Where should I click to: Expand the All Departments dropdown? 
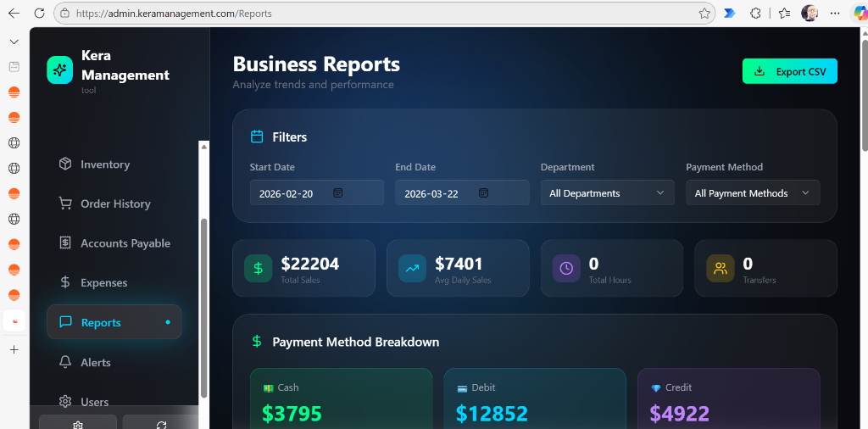point(607,192)
